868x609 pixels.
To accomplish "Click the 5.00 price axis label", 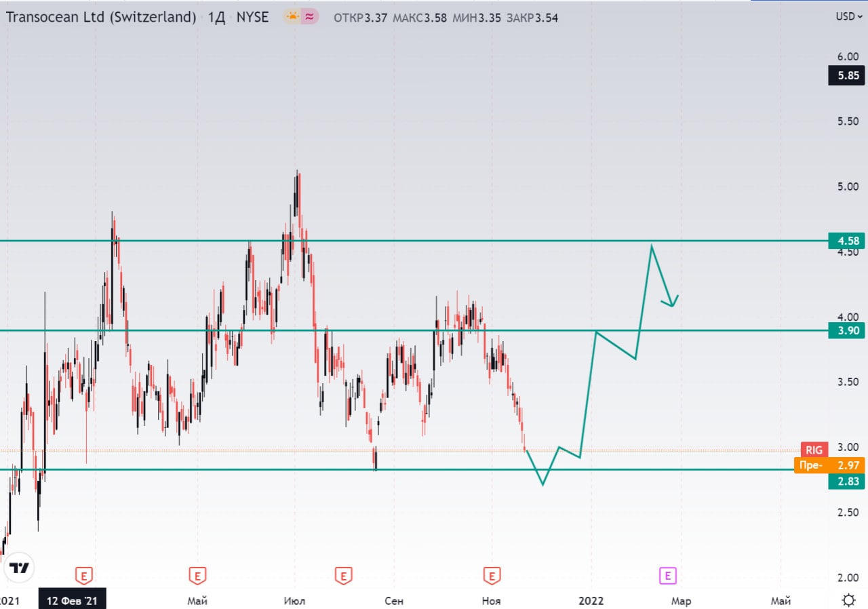I will tap(848, 186).
